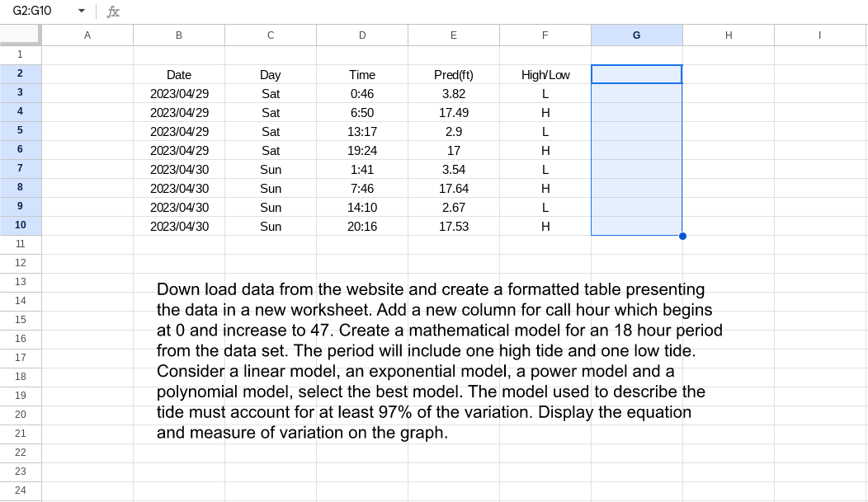
Task: Select column I header
Action: pyautogui.click(x=819, y=34)
